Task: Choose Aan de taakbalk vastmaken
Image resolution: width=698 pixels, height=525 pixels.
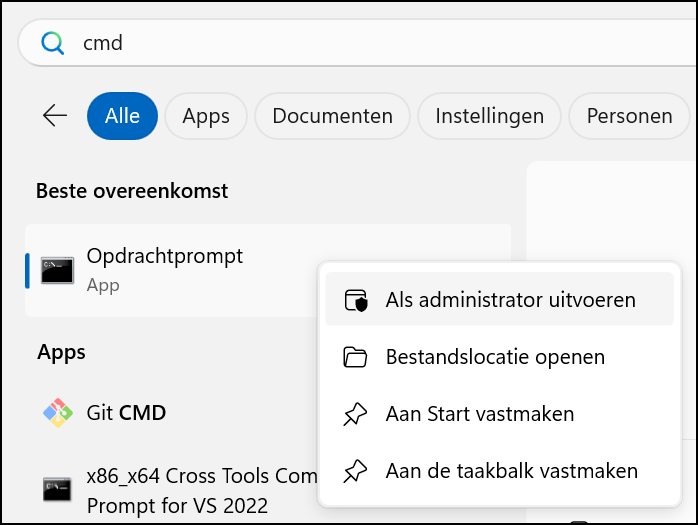Action: pyautogui.click(x=499, y=471)
